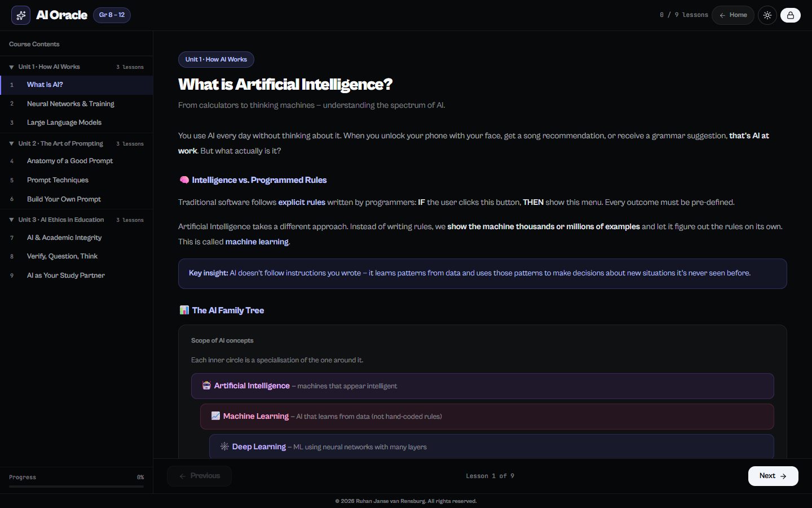Image resolution: width=812 pixels, height=508 pixels.
Task: Open AI as Your Study Partner lesson
Action: pyautogui.click(x=76, y=275)
